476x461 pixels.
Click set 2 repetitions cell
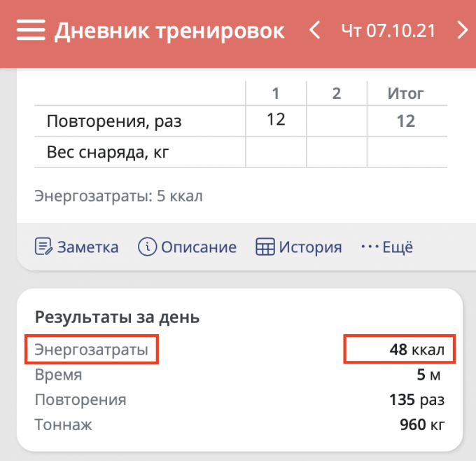337,121
